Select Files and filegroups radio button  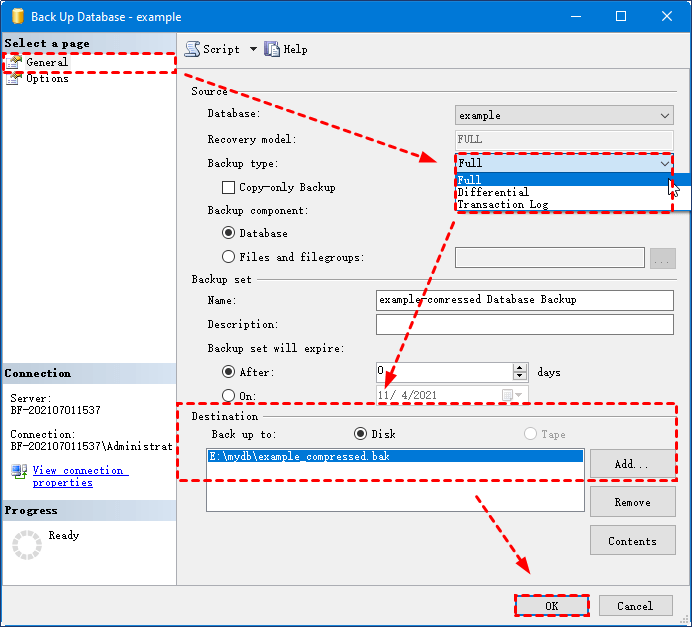(x=228, y=257)
